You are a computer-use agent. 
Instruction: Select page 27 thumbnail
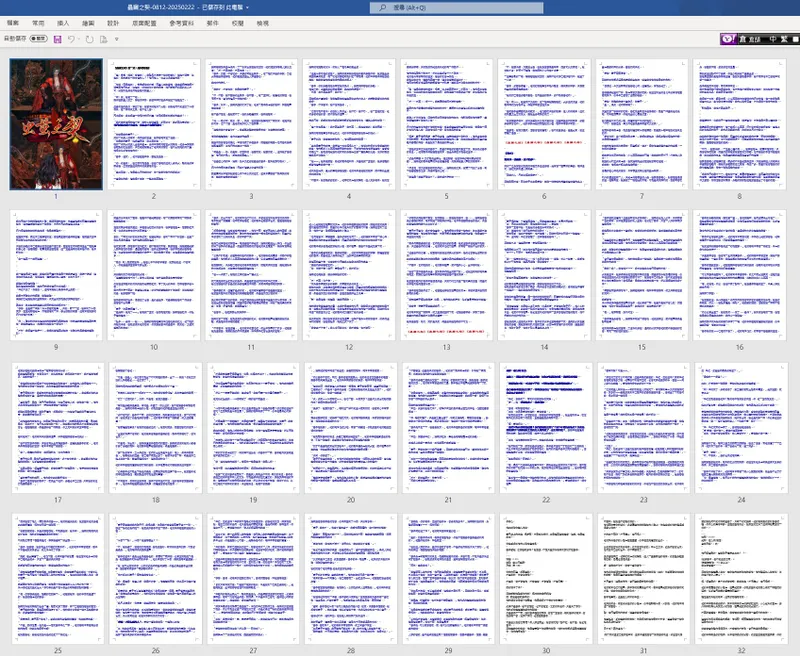coord(253,579)
